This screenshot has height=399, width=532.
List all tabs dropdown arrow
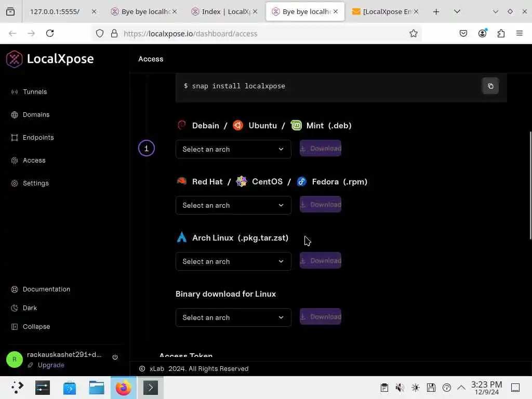pos(457,11)
